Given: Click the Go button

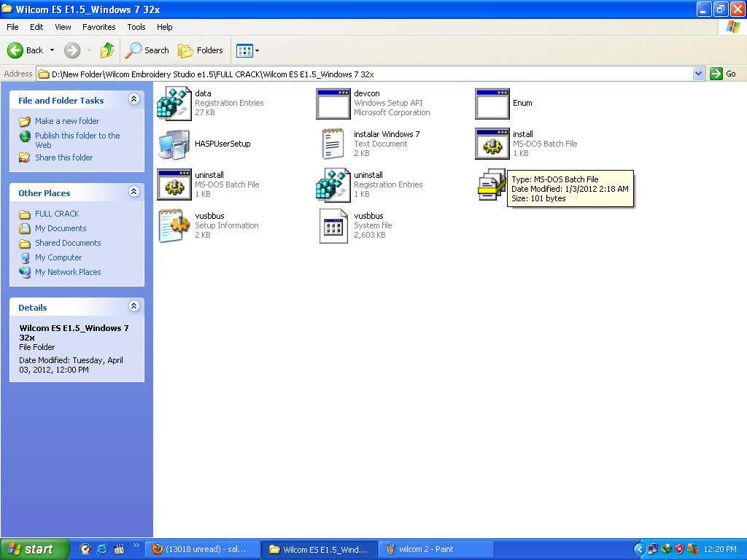Looking at the screenshot, I should pos(723,74).
